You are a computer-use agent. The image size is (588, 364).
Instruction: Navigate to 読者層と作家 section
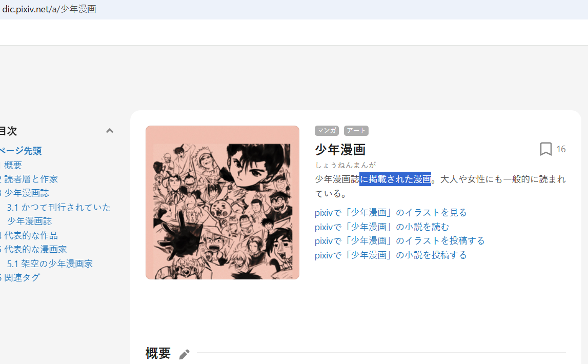click(31, 179)
